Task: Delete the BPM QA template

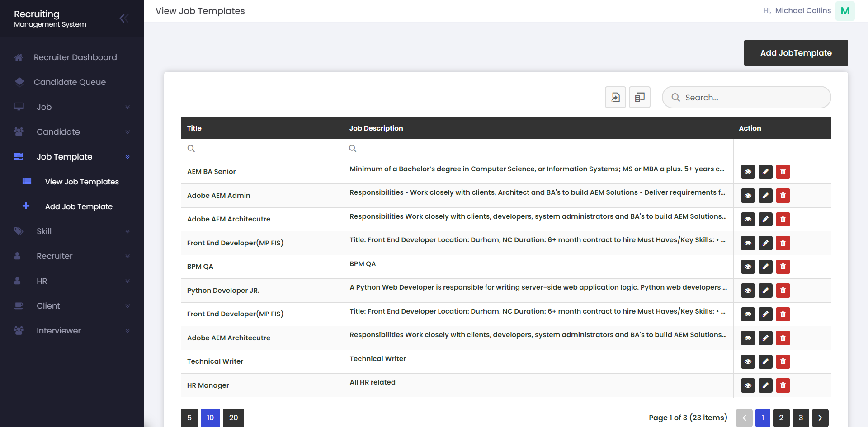Action: click(x=783, y=267)
